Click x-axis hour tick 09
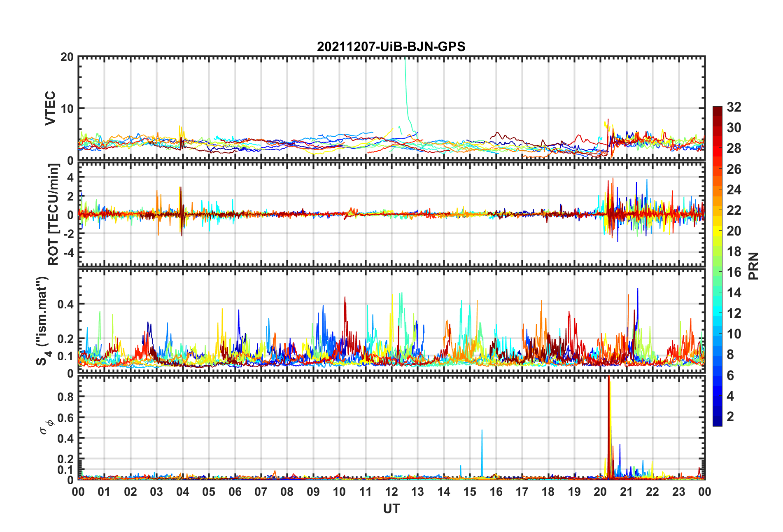Viewport: 783px width, 532px height. pyautogui.click(x=313, y=492)
